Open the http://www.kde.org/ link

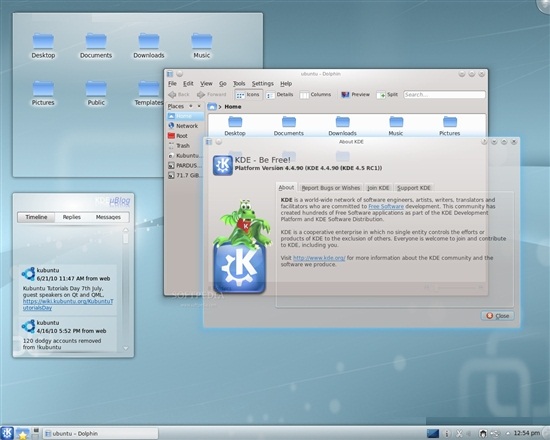click(x=319, y=258)
